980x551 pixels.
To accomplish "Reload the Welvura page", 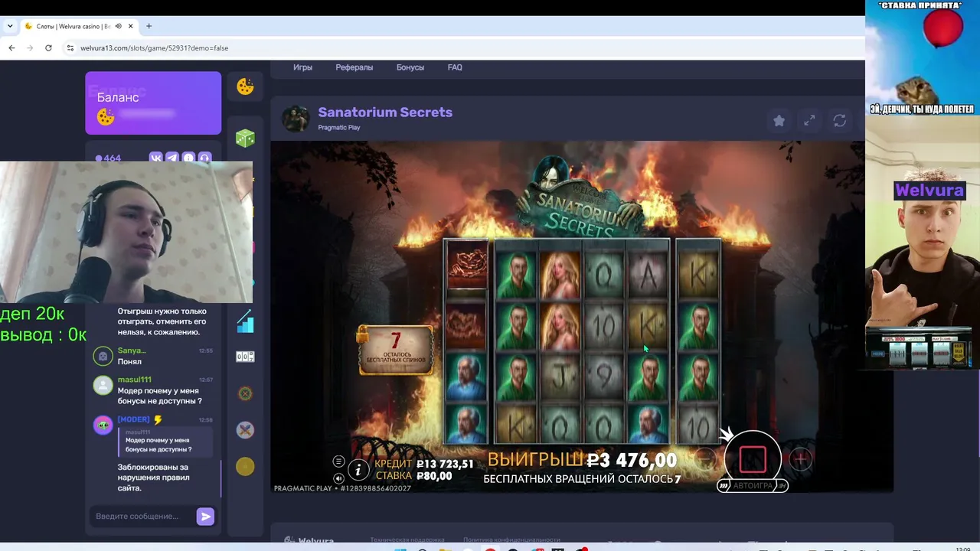I will [48, 47].
